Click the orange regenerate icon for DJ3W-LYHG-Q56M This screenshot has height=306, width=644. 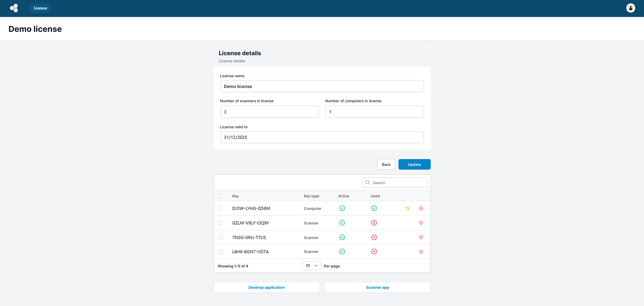[x=407, y=208]
